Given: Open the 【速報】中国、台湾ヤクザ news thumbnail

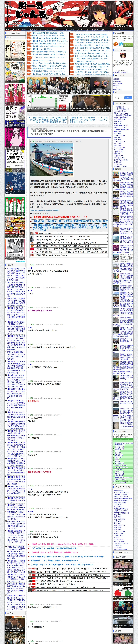Looking at the screenshot, I should (79, 86).
